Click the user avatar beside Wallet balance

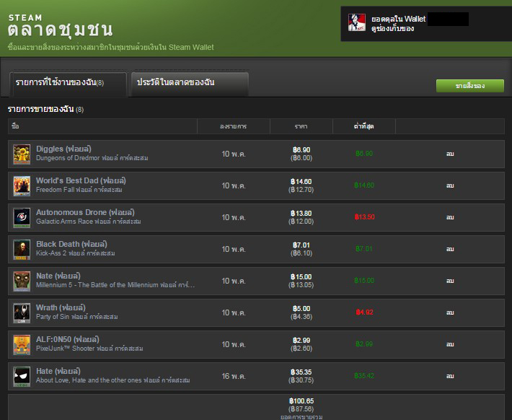(x=356, y=22)
